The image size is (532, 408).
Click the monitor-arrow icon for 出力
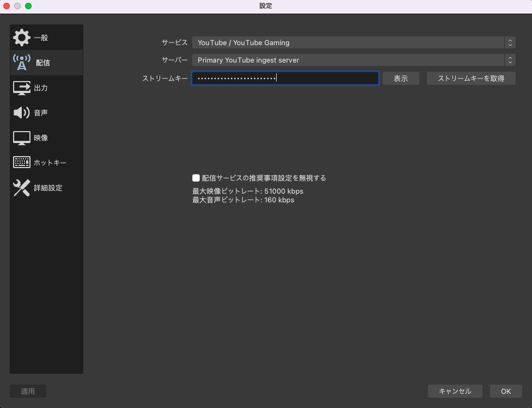tap(22, 88)
